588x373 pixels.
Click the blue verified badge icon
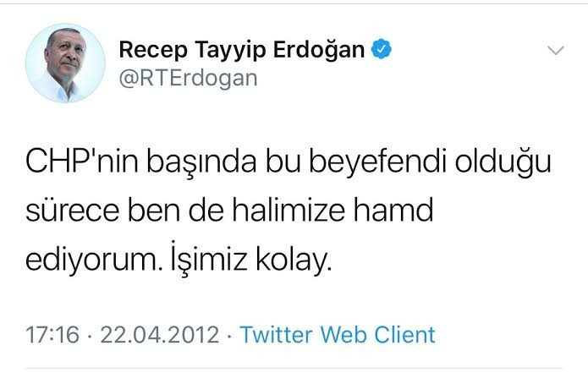[x=382, y=49]
